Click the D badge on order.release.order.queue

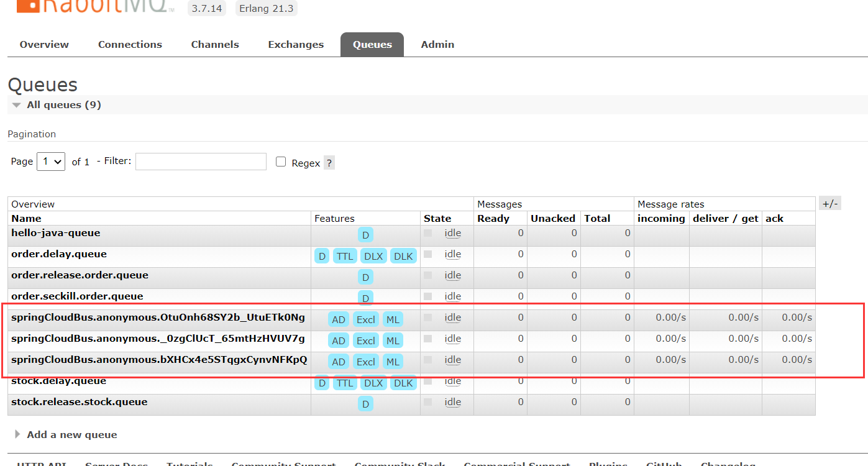(x=365, y=277)
